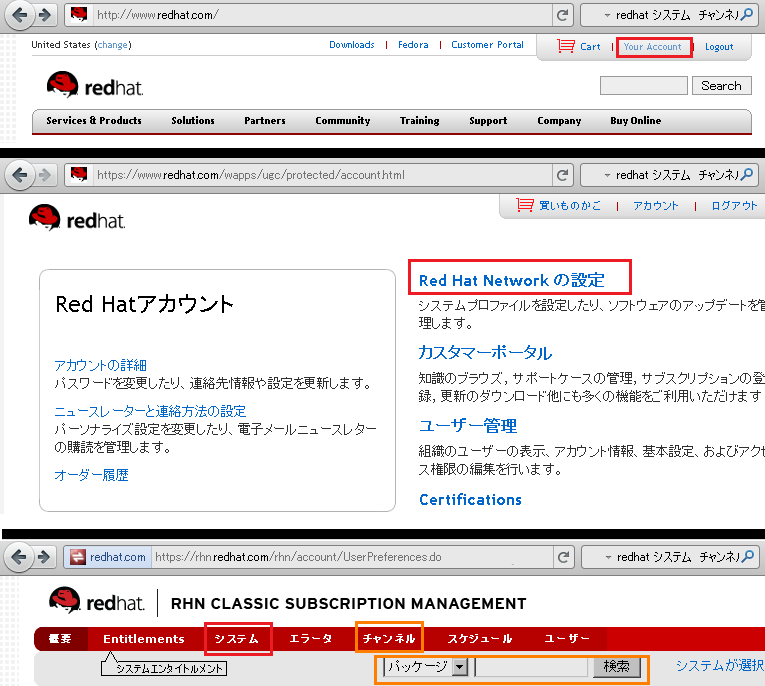The image size is (765, 686).
Task: Open the Support menu
Action: (488, 121)
